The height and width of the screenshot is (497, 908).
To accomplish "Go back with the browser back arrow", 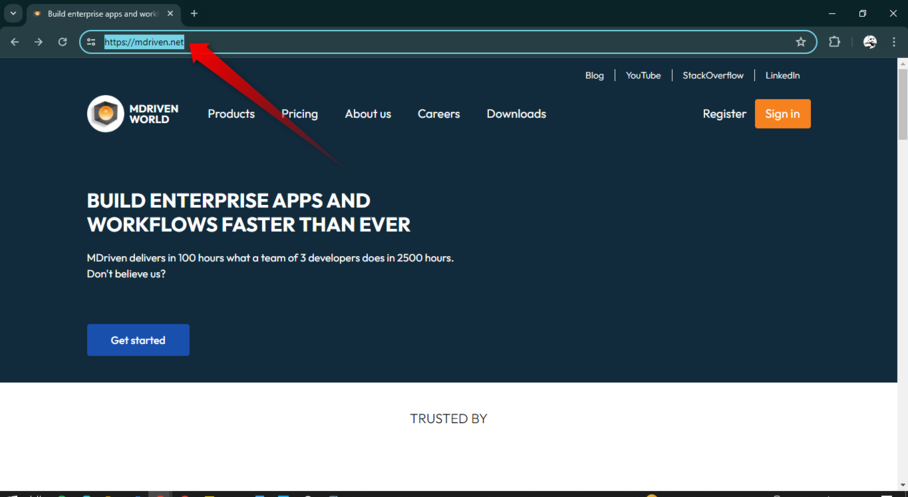I will point(14,42).
